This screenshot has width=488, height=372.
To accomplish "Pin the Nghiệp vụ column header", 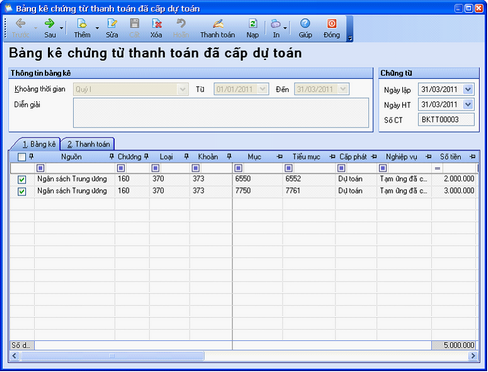I will (x=429, y=157).
